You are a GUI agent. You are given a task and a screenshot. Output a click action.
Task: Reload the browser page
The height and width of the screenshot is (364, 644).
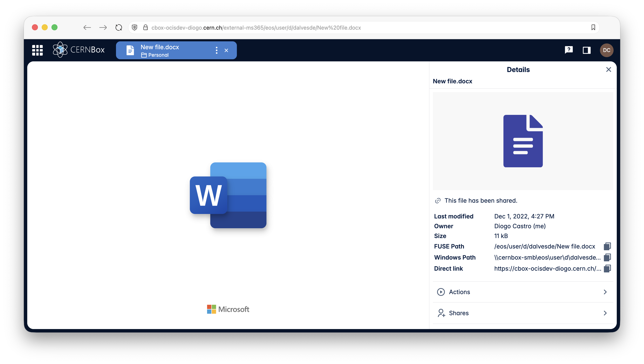[119, 27]
